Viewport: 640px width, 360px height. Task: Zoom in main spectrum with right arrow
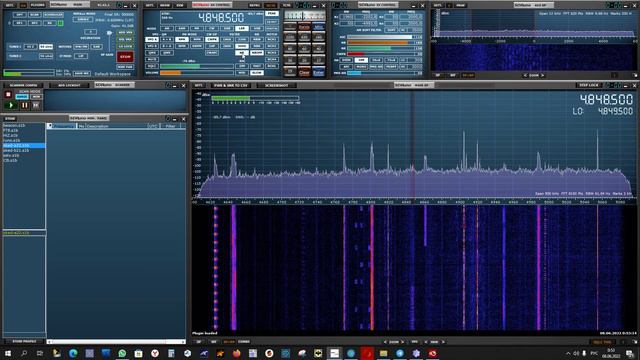[402, 342]
